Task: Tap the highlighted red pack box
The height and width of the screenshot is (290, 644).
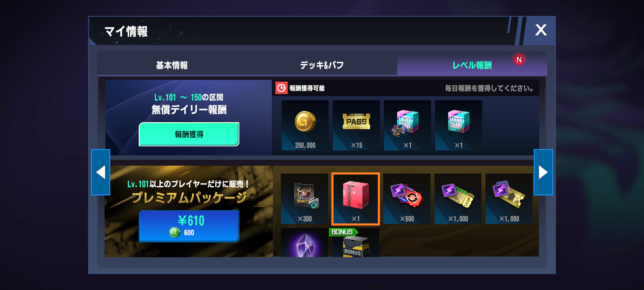Action: click(x=356, y=199)
